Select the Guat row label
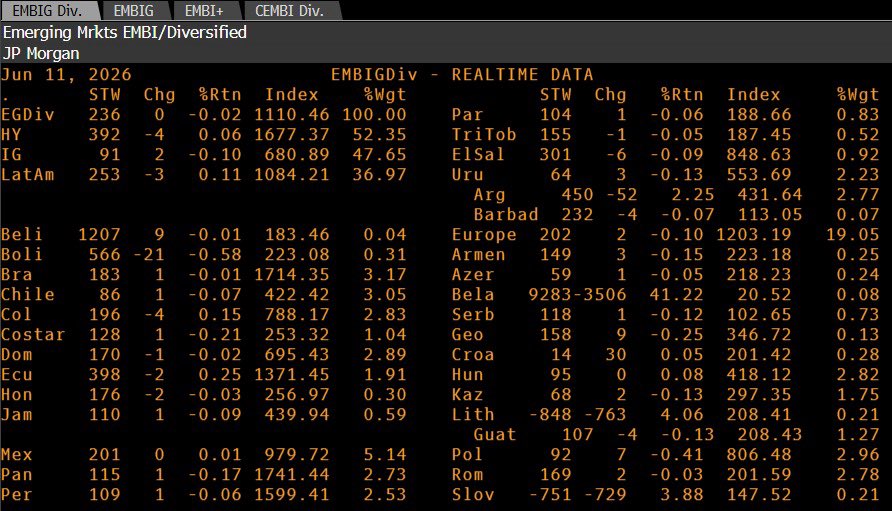This screenshot has width=892, height=511. (495, 434)
